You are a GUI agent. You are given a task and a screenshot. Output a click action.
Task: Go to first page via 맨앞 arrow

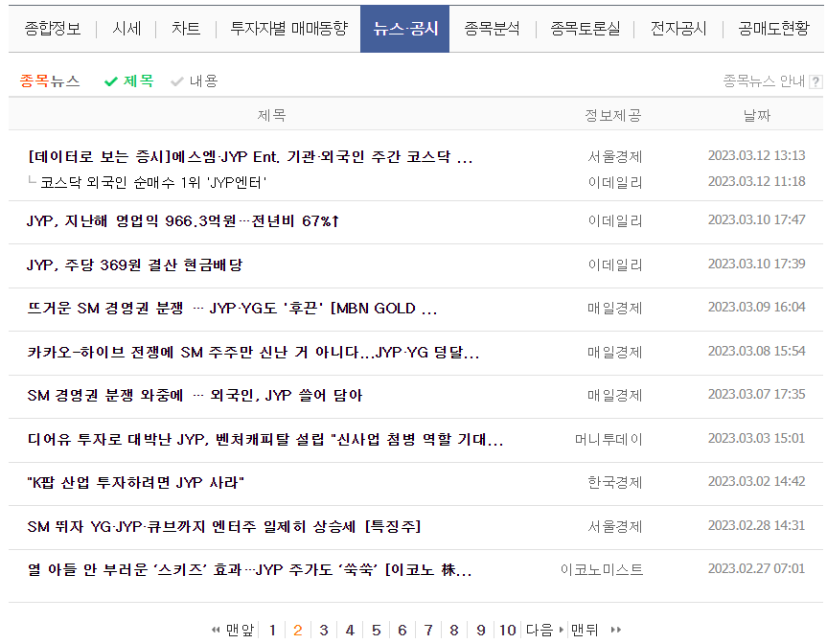coord(233,630)
